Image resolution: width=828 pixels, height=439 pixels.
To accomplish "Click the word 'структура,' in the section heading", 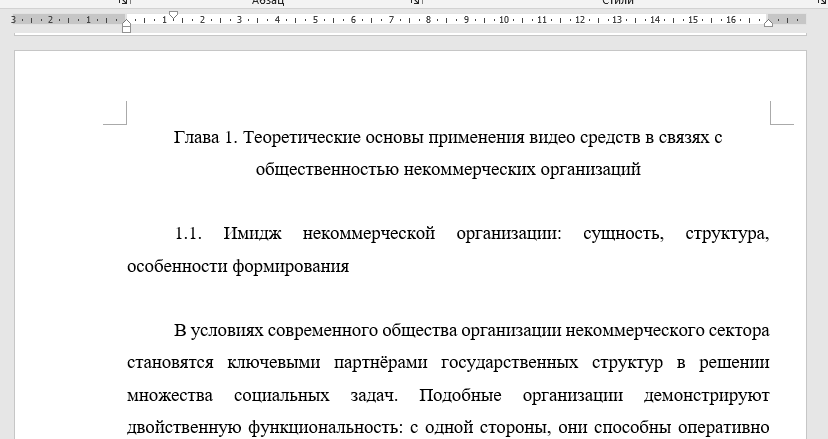I will click(727, 233).
